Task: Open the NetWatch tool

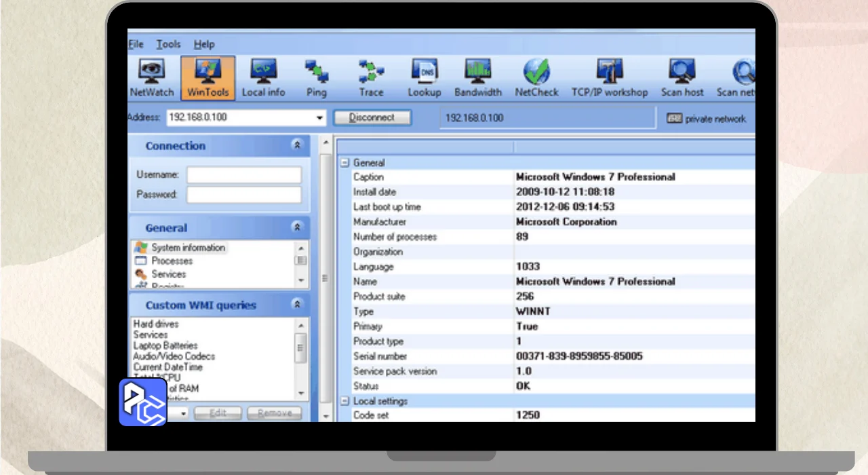Action: (x=151, y=78)
